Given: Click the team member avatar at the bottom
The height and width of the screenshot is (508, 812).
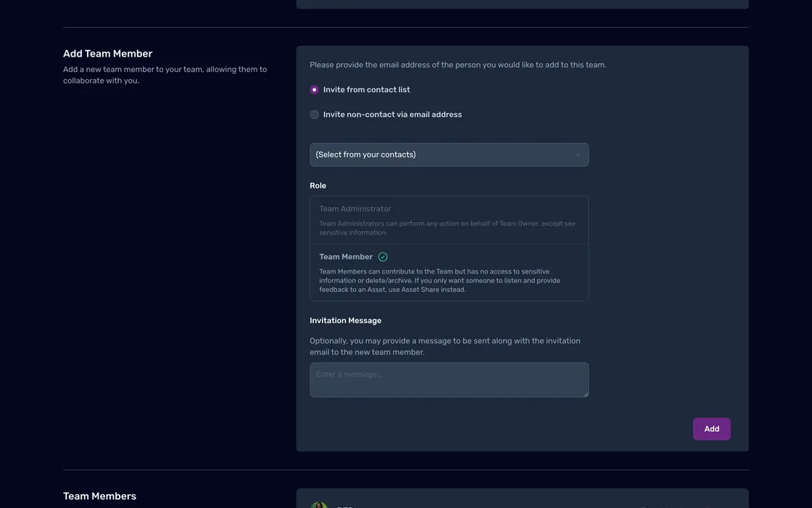Looking at the screenshot, I should pyautogui.click(x=318, y=505).
